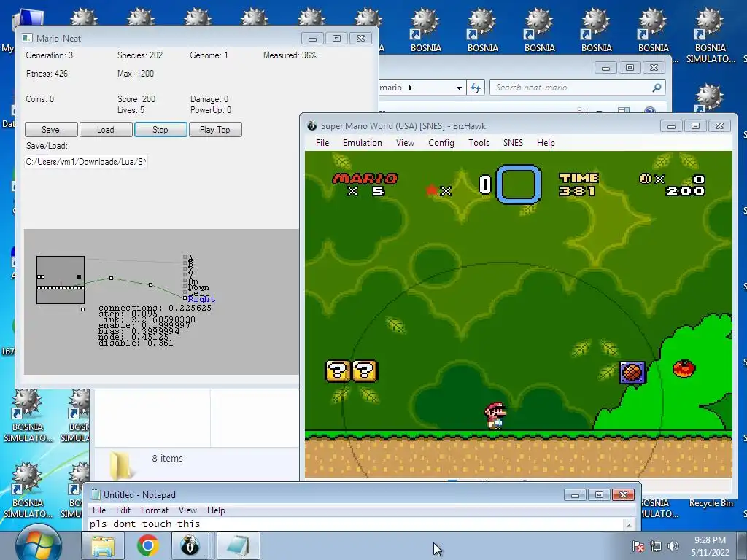This screenshot has width=747, height=560.
Task: Open BizHawk File menu
Action: (x=322, y=143)
